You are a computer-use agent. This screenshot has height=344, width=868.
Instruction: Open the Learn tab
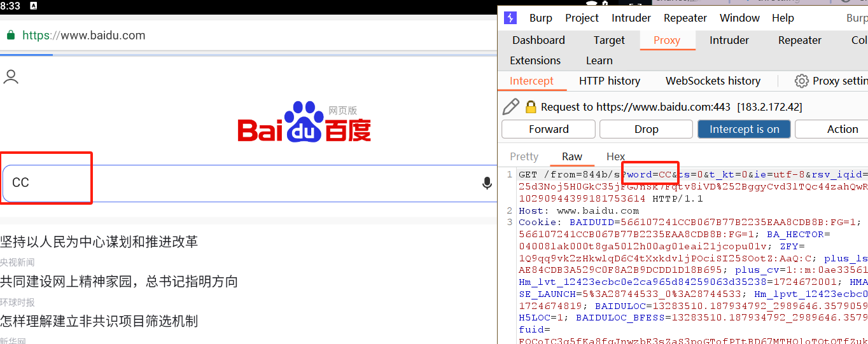(599, 60)
